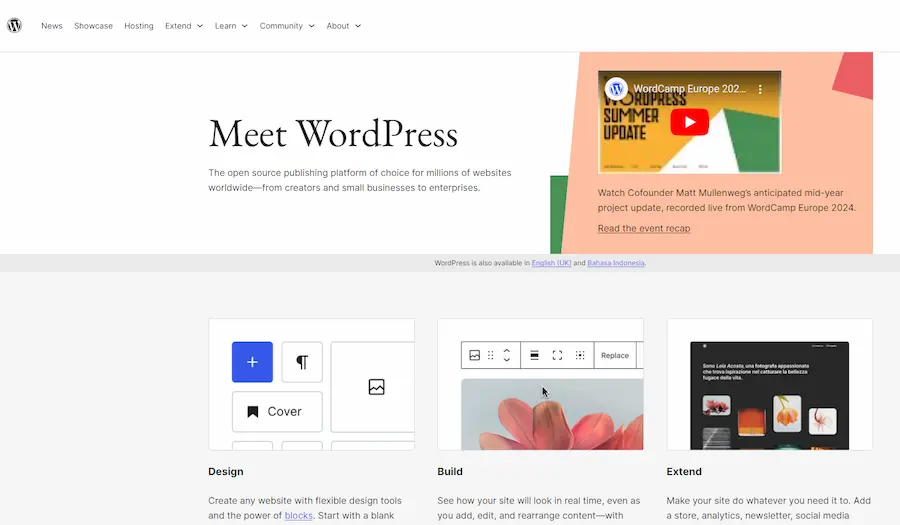The width and height of the screenshot is (900, 525).
Task: Click the grid dots toolbar icon
Action: tap(580, 355)
